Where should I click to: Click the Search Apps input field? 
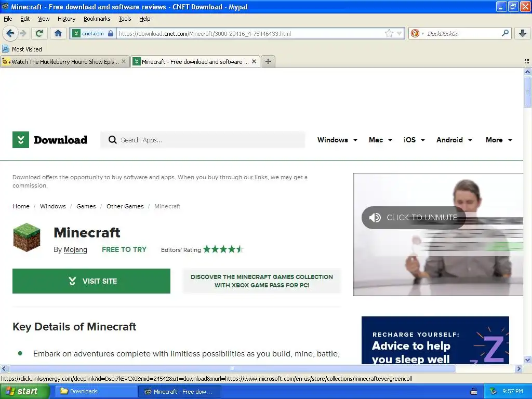click(203, 140)
